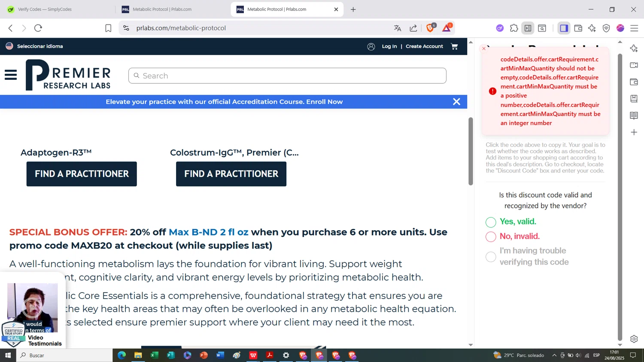Click Enroll Now in the blue banner

(x=324, y=102)
